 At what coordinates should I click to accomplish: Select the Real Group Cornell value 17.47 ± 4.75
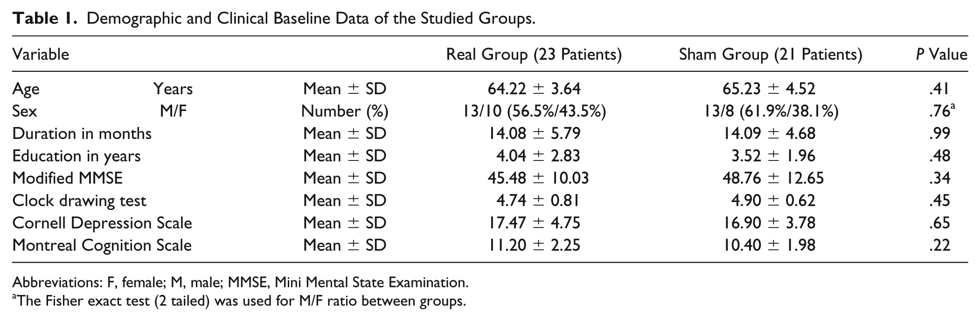coord(534,223)
